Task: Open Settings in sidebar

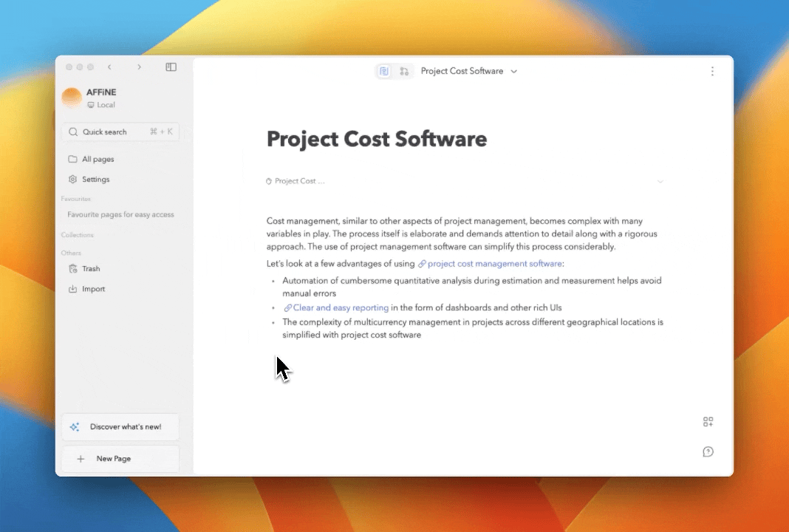Action: click(x=120, y=179)
